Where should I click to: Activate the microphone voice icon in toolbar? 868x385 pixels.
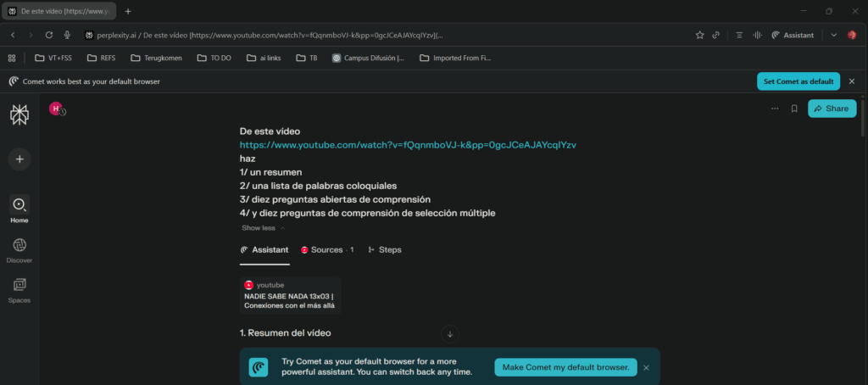(67, 35)
